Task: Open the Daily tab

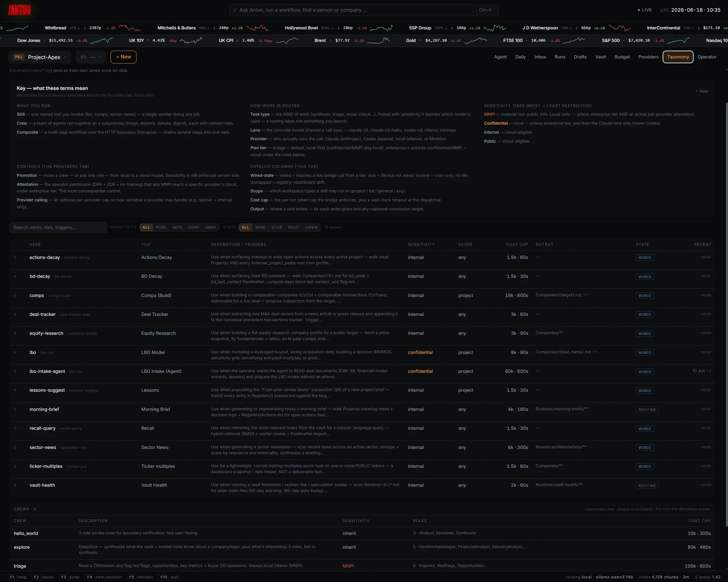Action: click(521, 57)
